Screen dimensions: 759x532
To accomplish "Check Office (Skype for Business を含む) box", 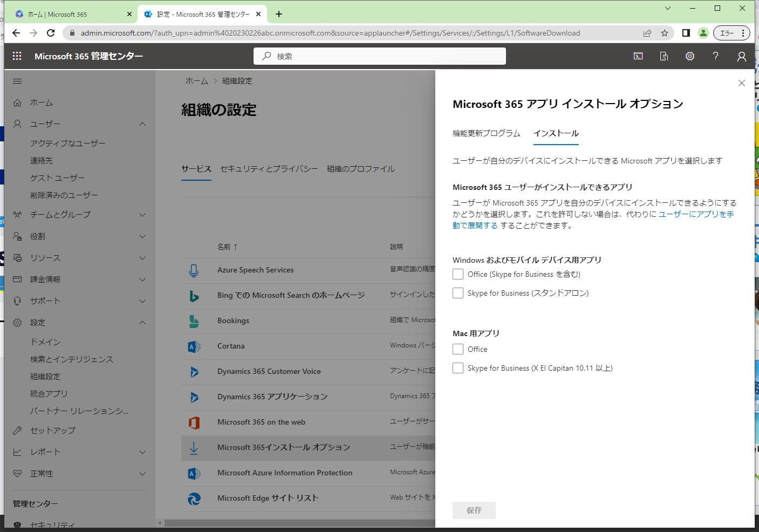I will (458, 274).
